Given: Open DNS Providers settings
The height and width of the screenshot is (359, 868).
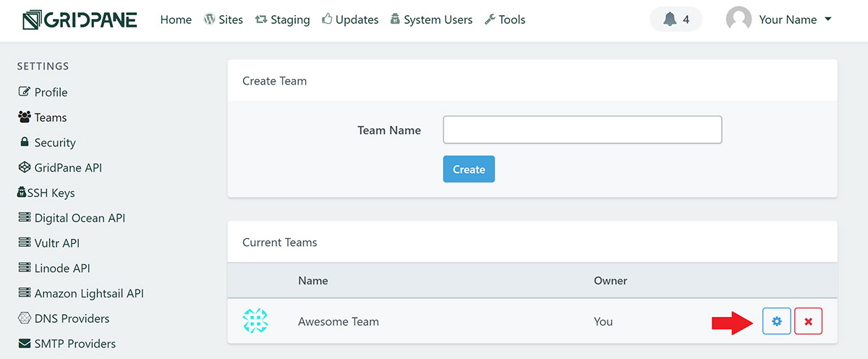Looking at the screenshot, I should pyautogui.click(x=64, y=318).
